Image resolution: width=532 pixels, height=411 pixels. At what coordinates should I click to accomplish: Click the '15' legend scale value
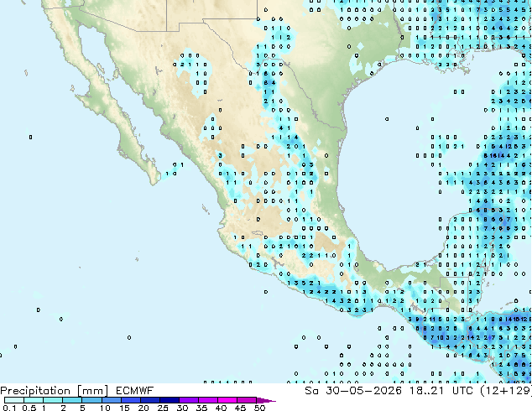pyautogui.click(x=124, y=408)
